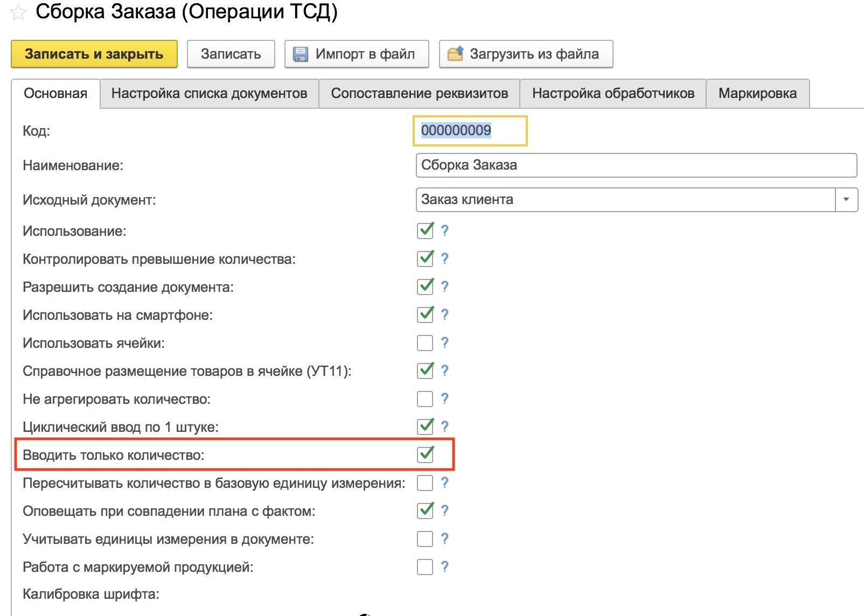Image resolution: width=864 pixels, height=616 pixels.
Task: Toggle Разрешить создание документа checkbox
Action: point(426,286)
